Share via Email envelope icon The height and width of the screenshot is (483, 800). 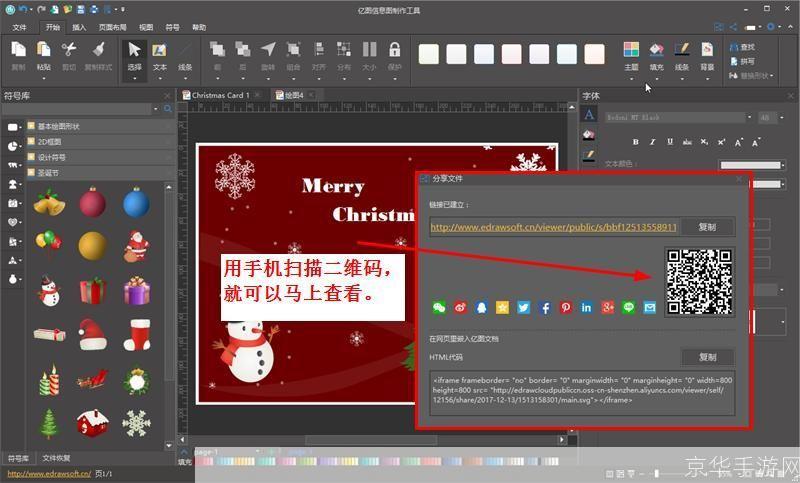coord(649,307)
